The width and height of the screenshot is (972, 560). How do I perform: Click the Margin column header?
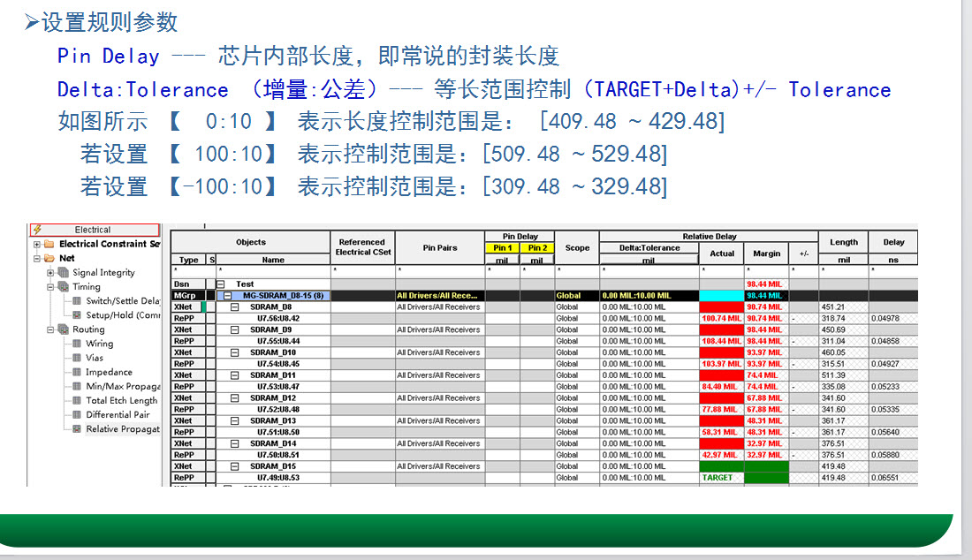[767, 254]
